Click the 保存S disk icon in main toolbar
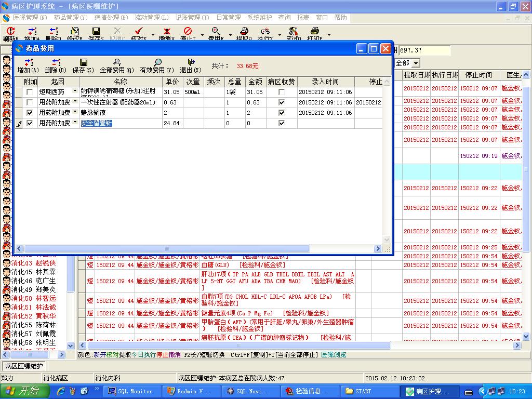 pyautogui.click(x=96, y=31)
